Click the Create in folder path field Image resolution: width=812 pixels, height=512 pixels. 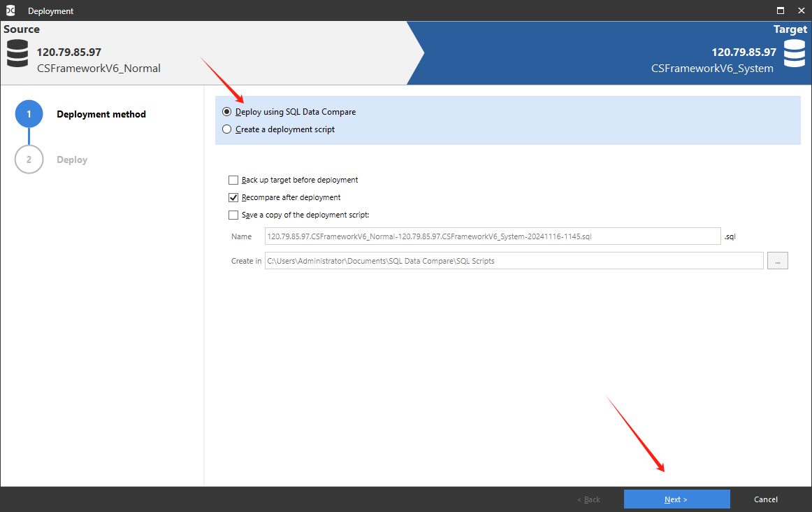(514, 261)
